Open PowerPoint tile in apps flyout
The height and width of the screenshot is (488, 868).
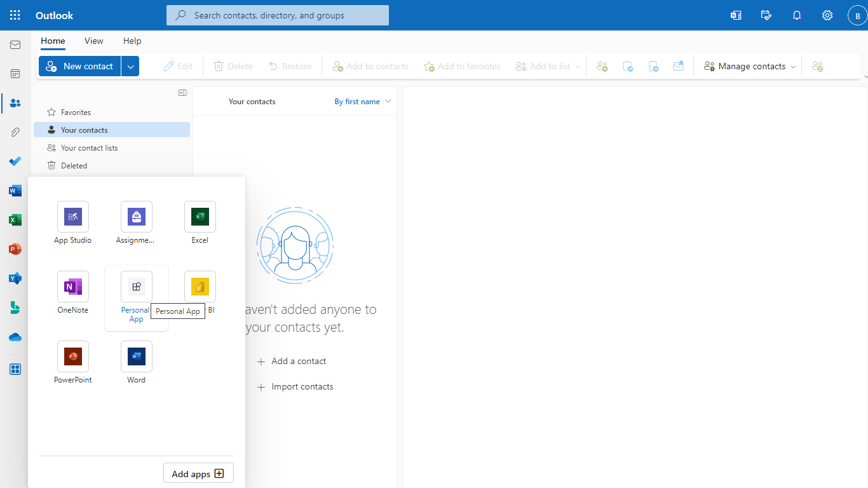(x=73, y=363)
